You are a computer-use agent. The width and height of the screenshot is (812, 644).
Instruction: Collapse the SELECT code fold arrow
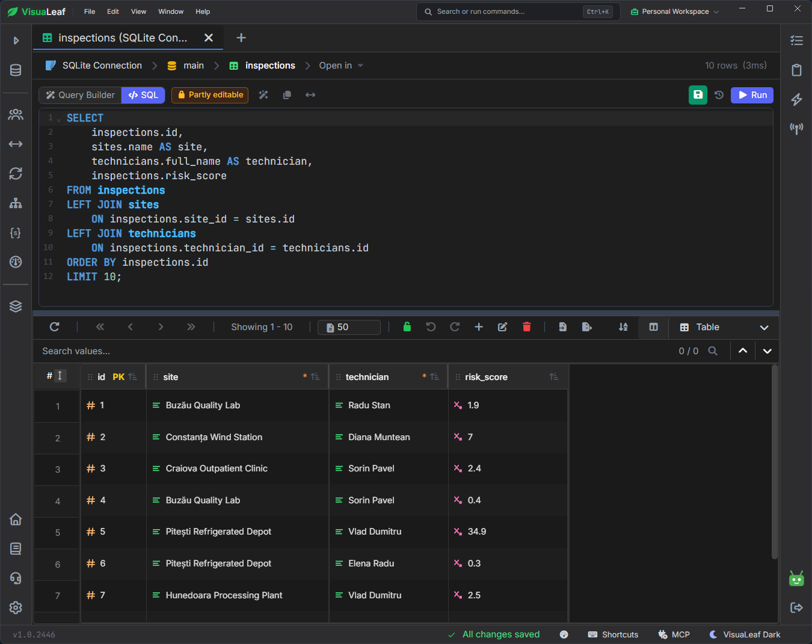coord(59,120)
